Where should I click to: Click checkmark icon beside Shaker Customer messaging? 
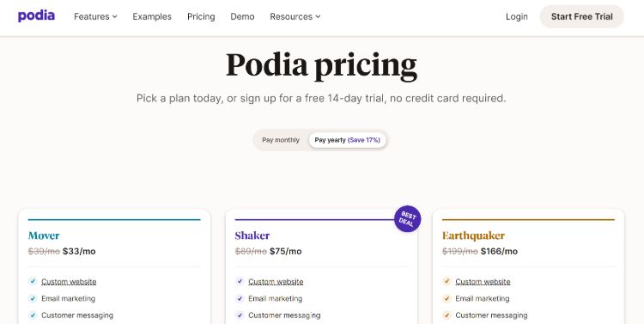(240, 315)
